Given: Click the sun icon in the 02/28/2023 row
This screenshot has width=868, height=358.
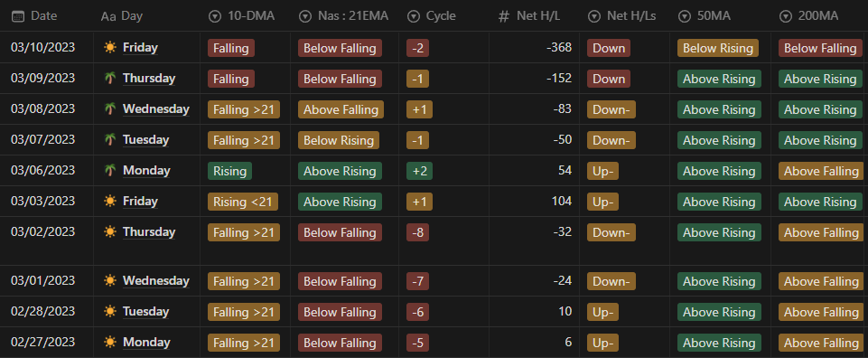Looking at the screenshot, I should (110, 312).
